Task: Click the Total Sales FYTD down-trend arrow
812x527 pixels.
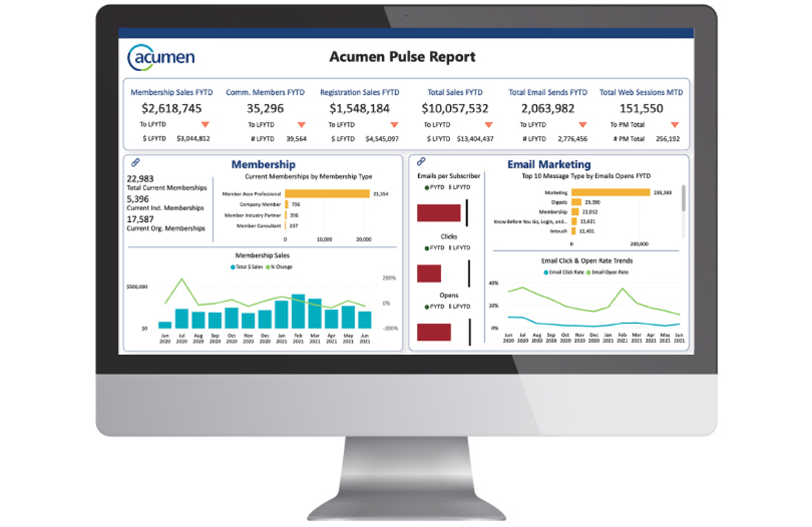Action: (x=489, y=124)
